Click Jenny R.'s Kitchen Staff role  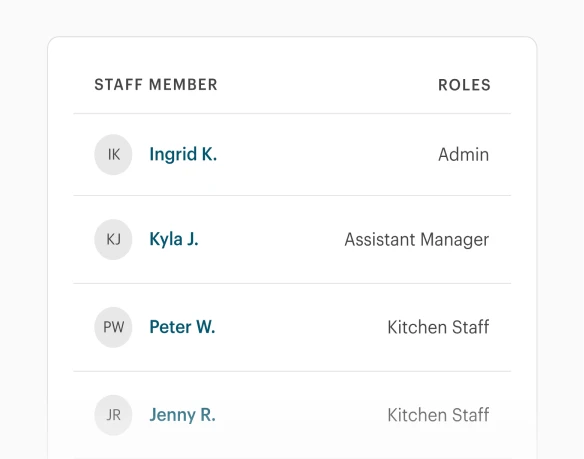point(438,415)
